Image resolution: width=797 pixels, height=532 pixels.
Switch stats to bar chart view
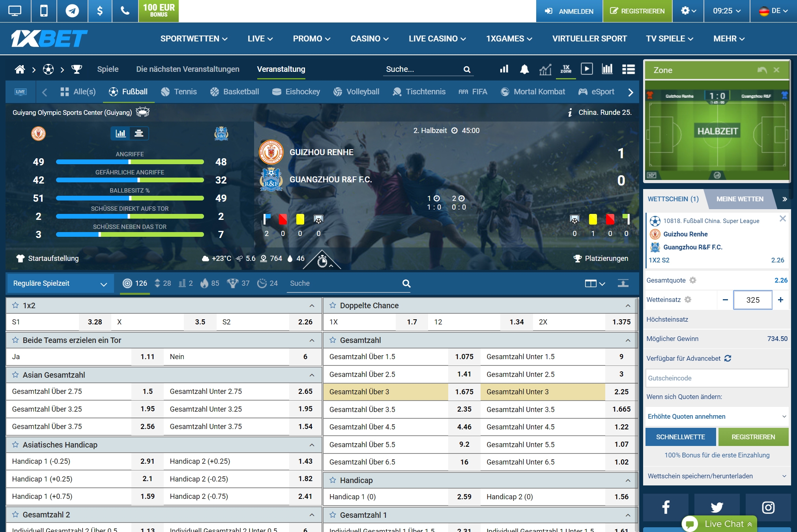pos(120,133)
